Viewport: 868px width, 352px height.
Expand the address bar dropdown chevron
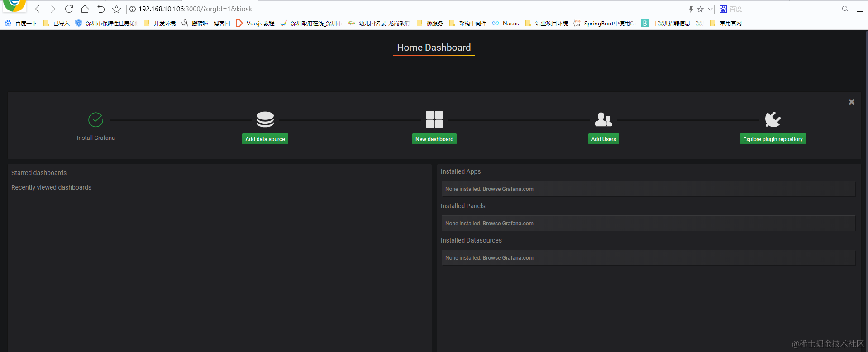(710, 9)
